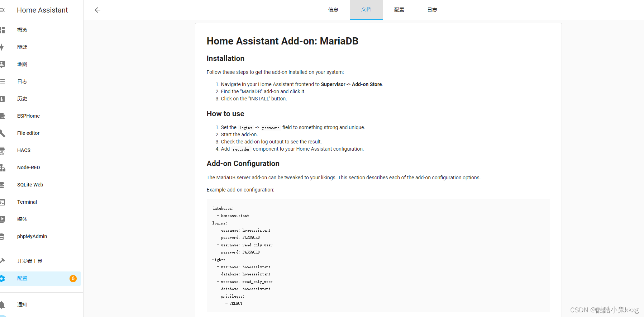Viewport: 644px width, 317px height.
Task: Click the rights: line in the code block
Action: tap(220, 260)
